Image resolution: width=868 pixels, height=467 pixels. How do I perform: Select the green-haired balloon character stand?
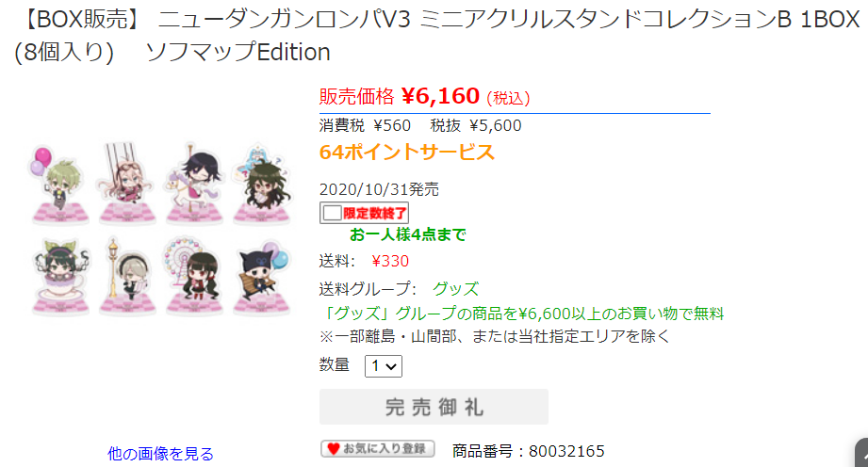click(x=59, y=185)
